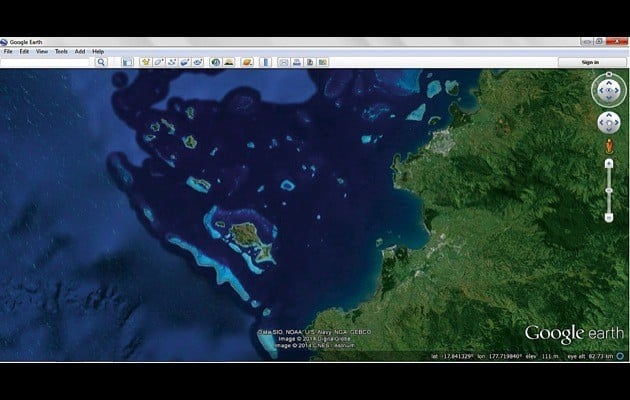The width and height of the screenshot is (630, 400).
Task: Open the View menu
Action: point(42,51)
